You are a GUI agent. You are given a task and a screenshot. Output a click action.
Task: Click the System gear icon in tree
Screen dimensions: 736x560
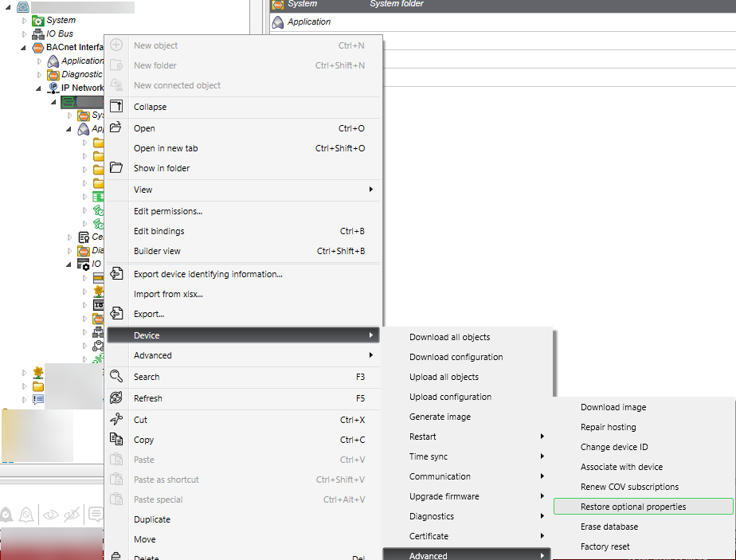pos(38,21)
